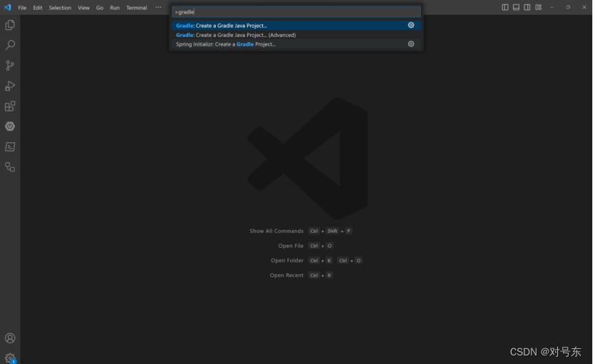Image resolution: width=593 pixels, height=364 pixels.
Task: Toggle primary side bar layout icon
Action: point(505,7)
